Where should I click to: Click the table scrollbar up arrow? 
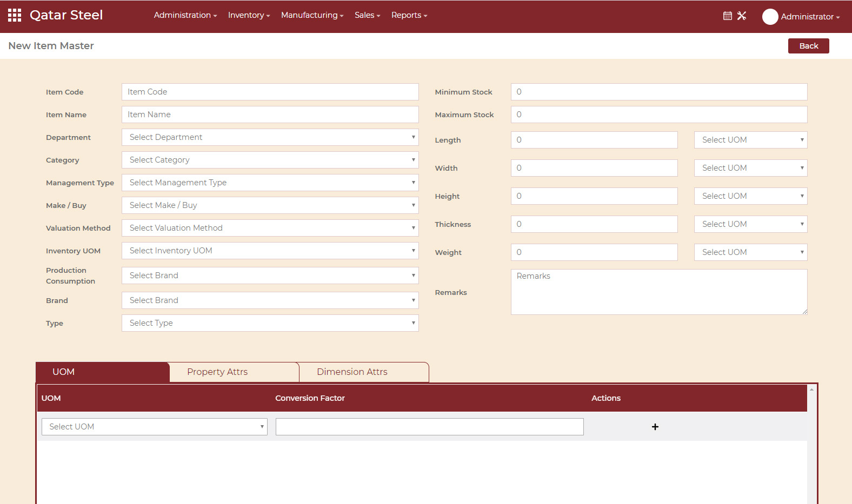811,389
